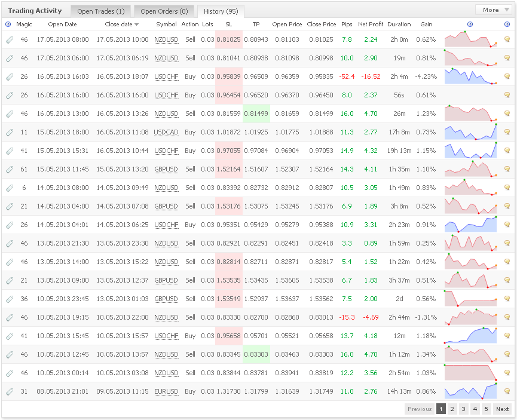The width and height of the screenshot is (517, 420).
Task: Sort table by Duration header
Action: point(399,24)
